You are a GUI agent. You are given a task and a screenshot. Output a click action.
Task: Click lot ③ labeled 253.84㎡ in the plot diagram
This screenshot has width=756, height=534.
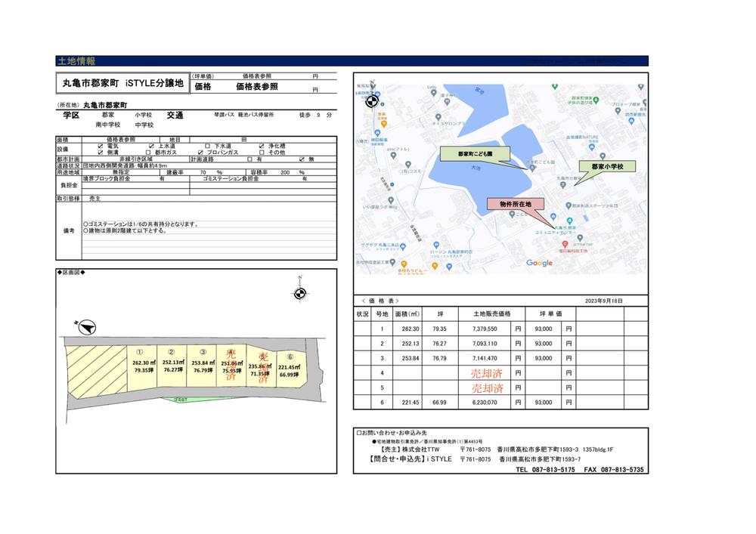pos(202,366)
